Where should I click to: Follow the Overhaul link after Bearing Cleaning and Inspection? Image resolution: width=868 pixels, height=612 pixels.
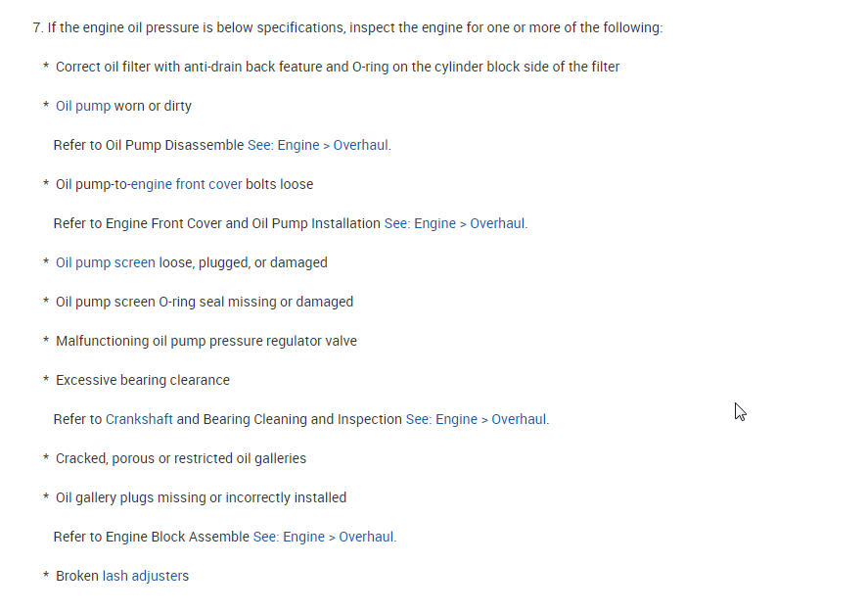coord(477,419)
